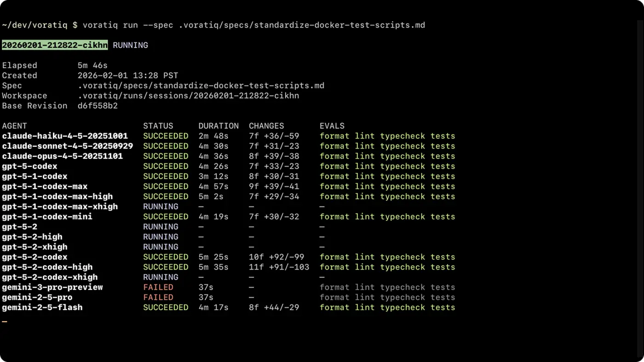Click RUNNING status of gpt-5-2-high
This screenshot has width=644, height=362.
coord(161,237)
